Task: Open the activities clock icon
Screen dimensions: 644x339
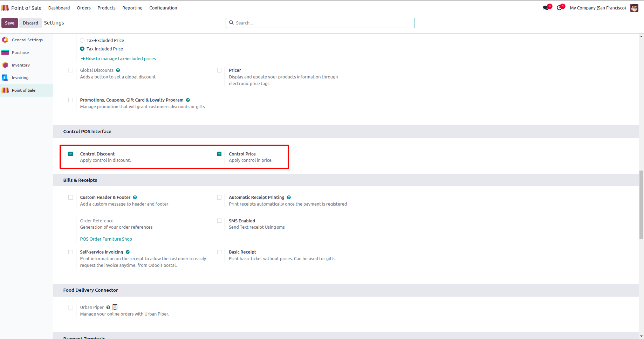Action: 560,8
